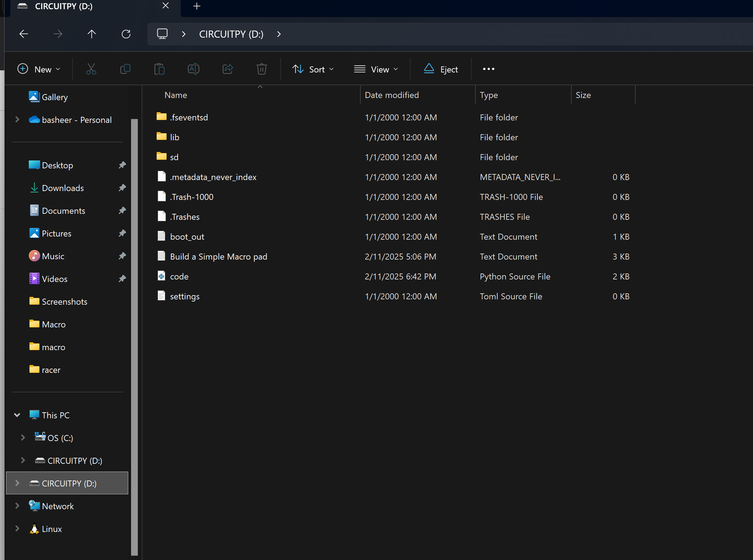Select the settings toml file icon
The width and height of the screenshot is (753, 560).
[x=162, y=296]
